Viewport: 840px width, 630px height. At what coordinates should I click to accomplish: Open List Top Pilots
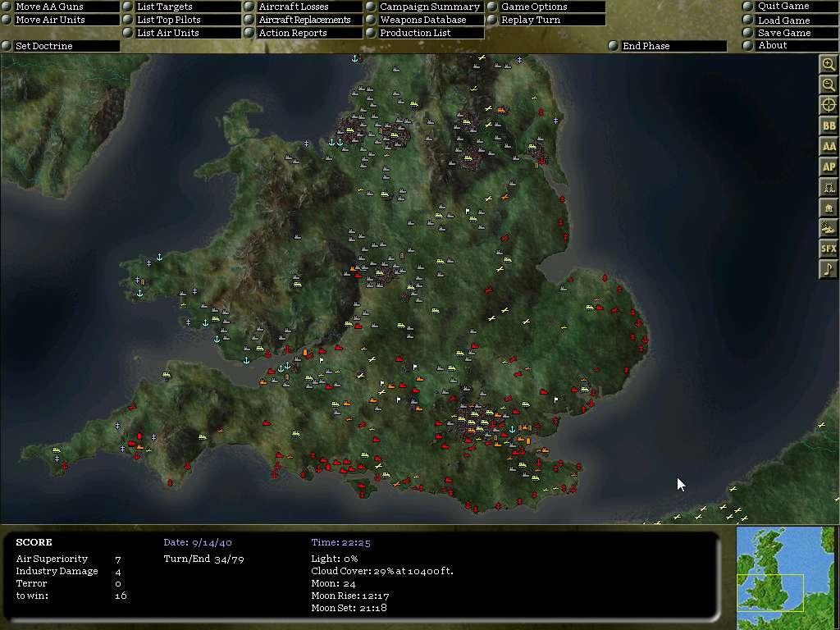point(182,20)
